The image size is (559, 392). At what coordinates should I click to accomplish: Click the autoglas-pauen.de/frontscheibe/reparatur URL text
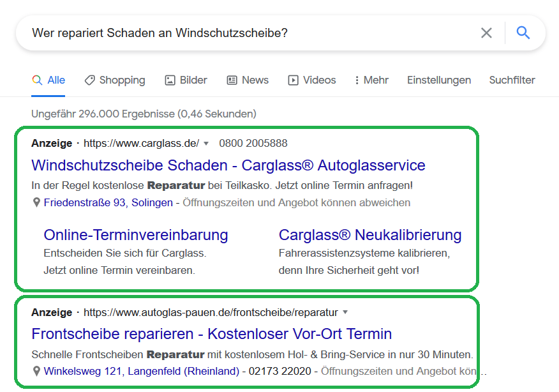[211, 312]
